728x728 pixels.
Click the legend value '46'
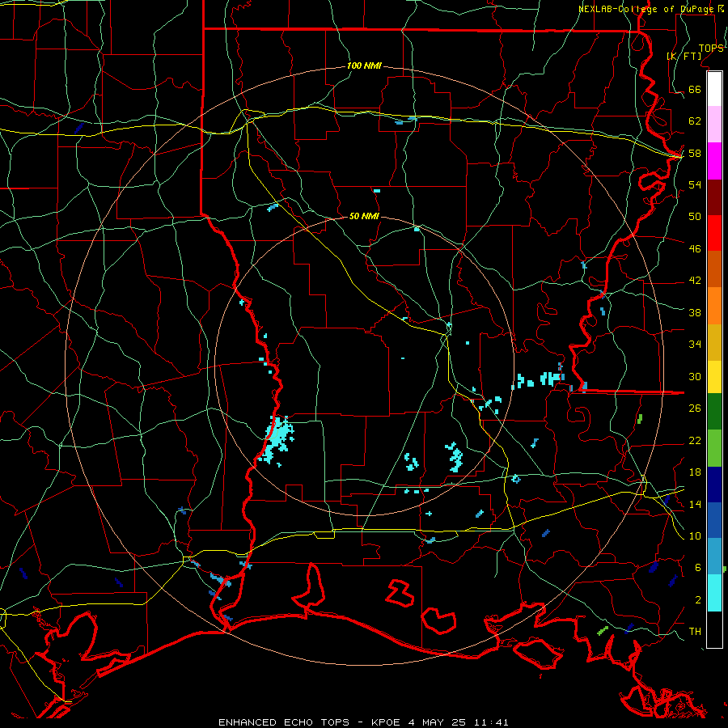point(695,249)
